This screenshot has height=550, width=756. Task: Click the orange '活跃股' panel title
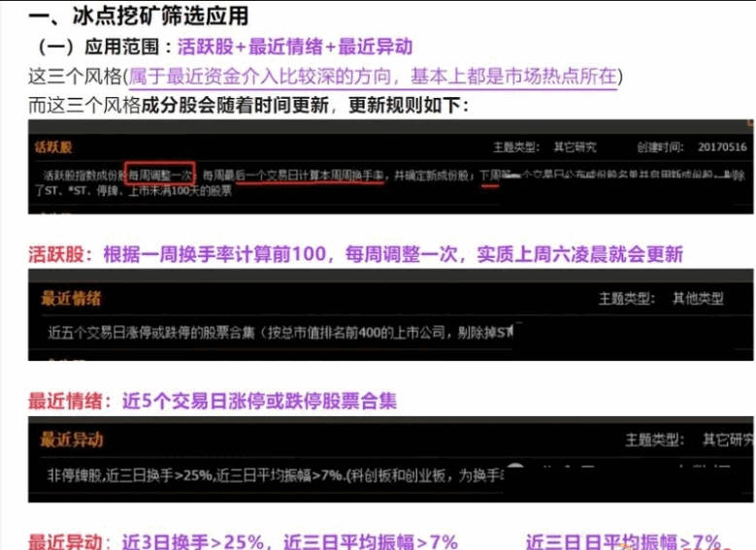click(53, 147)
